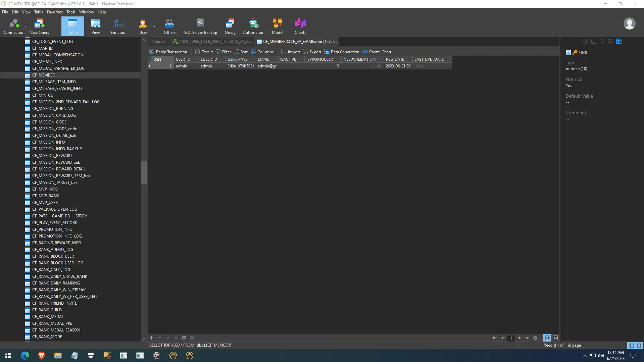
Task: Click the Import button
Action: click(x=290, y=52)
